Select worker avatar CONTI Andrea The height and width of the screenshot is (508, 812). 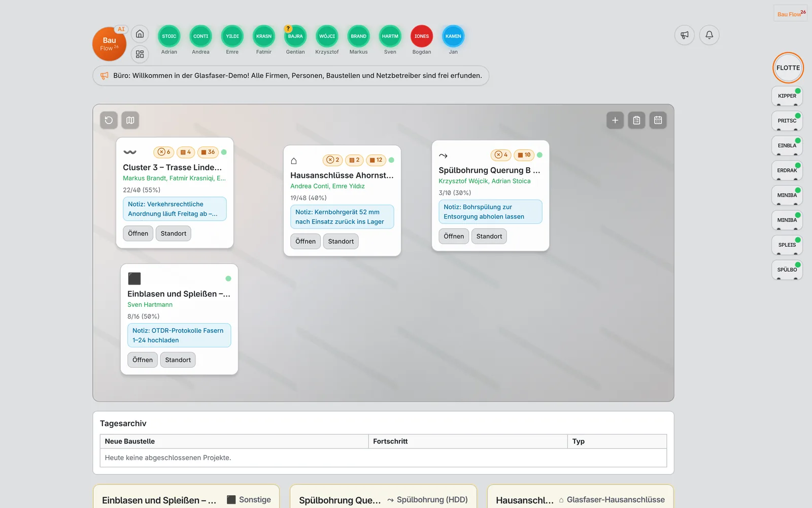point(201,36)
